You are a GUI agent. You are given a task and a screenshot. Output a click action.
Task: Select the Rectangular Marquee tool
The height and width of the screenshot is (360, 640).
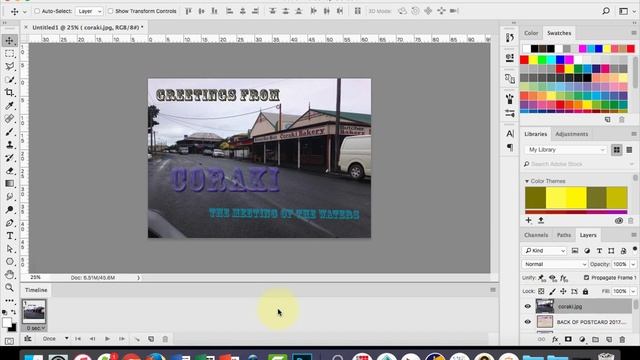(x=9, y=53)
